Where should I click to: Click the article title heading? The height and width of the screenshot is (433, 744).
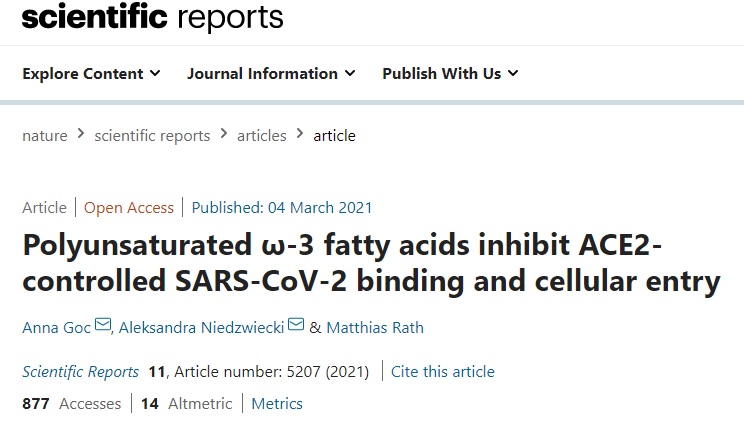click(x=370, y=262)
